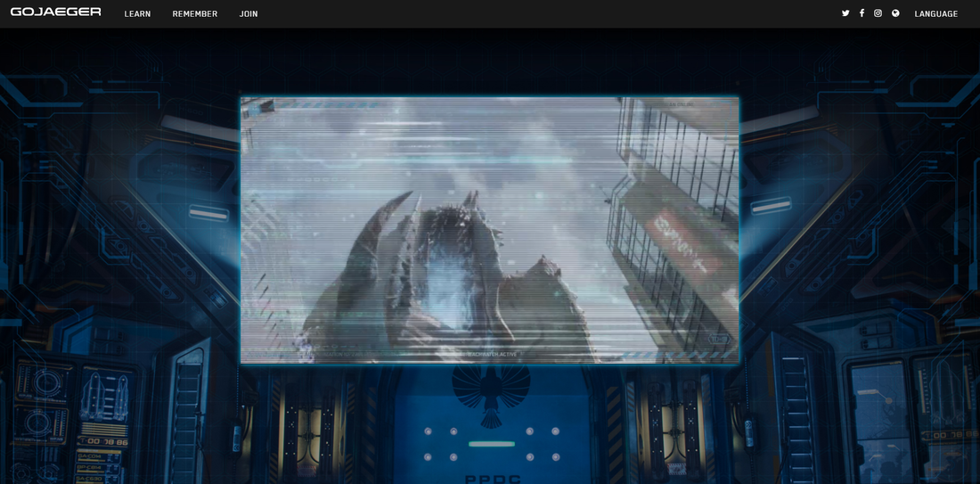Open the JOIN menu
Viewport: 980px width, 484px height.
tap(249, 13)
